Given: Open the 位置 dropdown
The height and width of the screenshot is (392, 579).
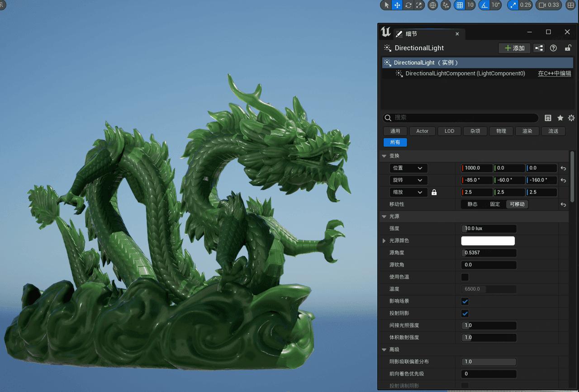Looking at the screenshot, I should [408, 168].
